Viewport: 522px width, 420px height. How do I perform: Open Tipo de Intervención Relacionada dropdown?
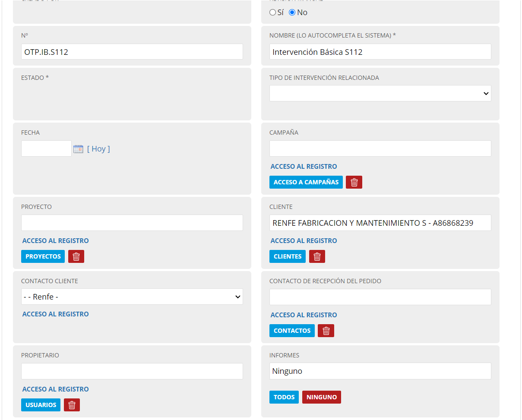[380, 93]
